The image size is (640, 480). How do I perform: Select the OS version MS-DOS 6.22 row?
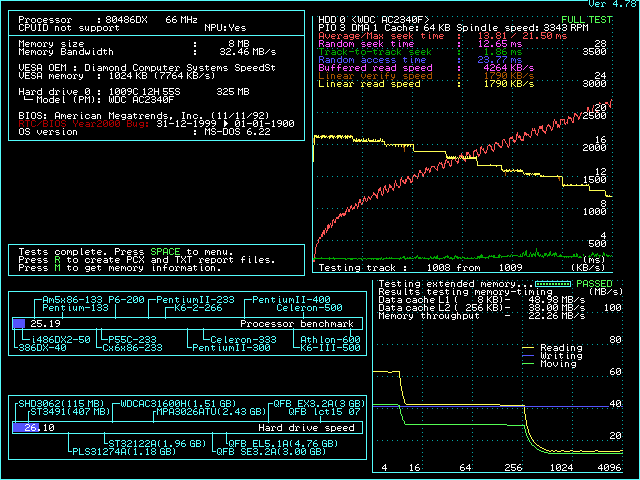[144, 132]
